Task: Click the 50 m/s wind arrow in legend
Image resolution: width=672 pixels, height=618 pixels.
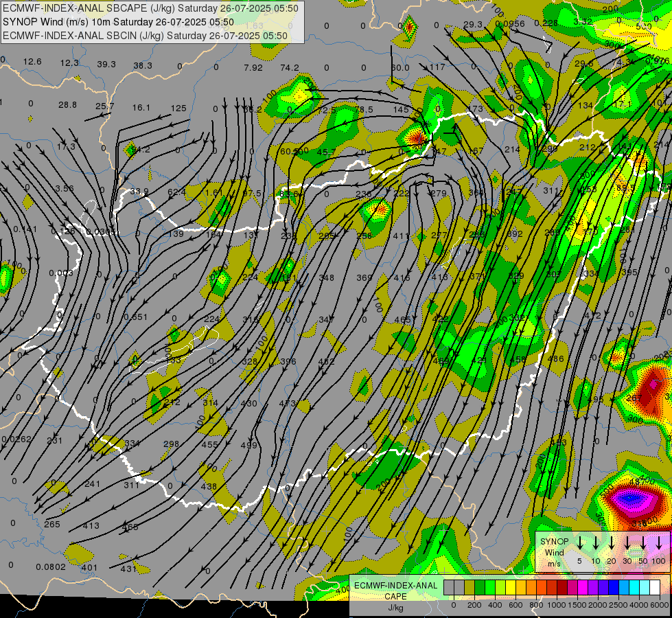Action: pyautogui.click(x=643, y=543)
